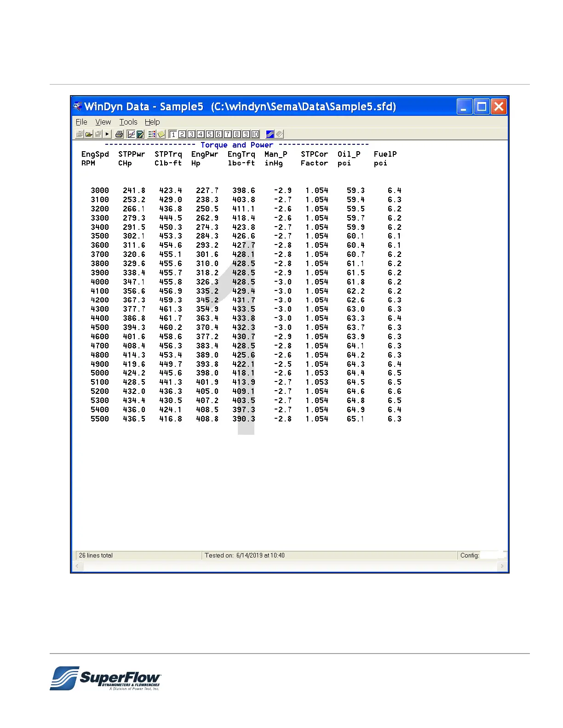Select data page 10 button
The image size is (563, 728).
[255, 134]
